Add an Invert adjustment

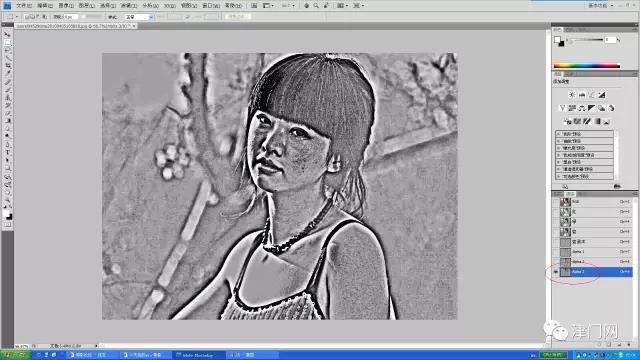567,121
